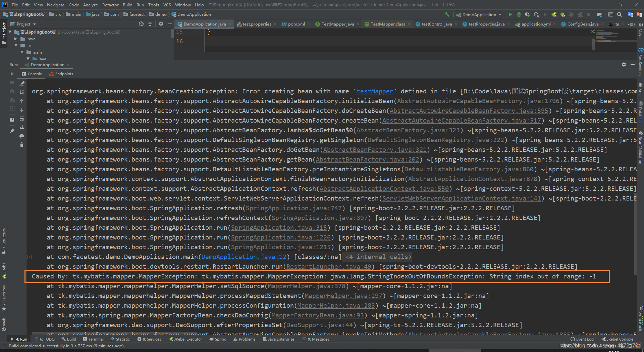
Task: Expand fold marker left of DemoApplication.main line
Action: [x=30, y=257]
